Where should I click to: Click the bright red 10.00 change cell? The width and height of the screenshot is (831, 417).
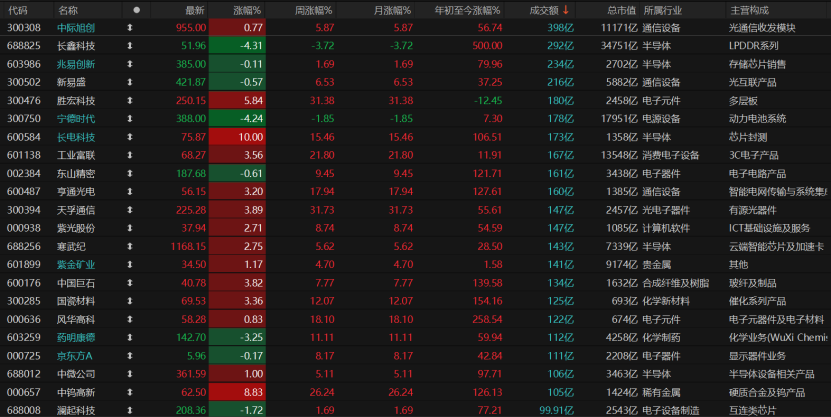click(x=237, y=137)
